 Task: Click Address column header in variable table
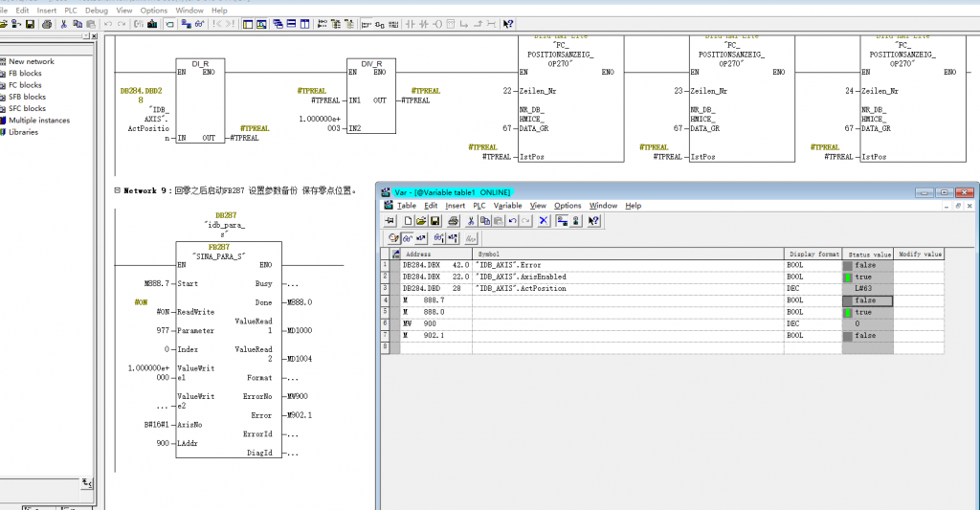click(436, 254)
